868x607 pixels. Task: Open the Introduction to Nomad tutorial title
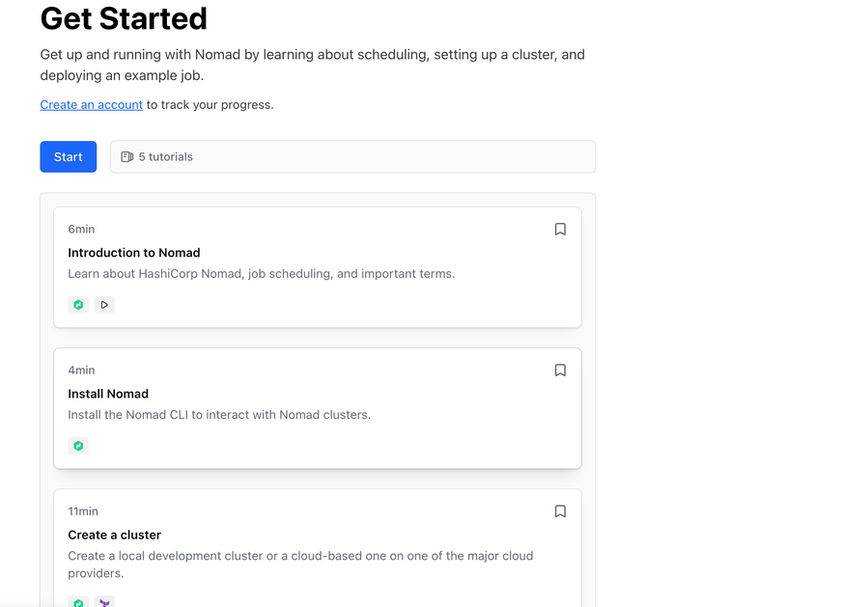pos(133,253)
